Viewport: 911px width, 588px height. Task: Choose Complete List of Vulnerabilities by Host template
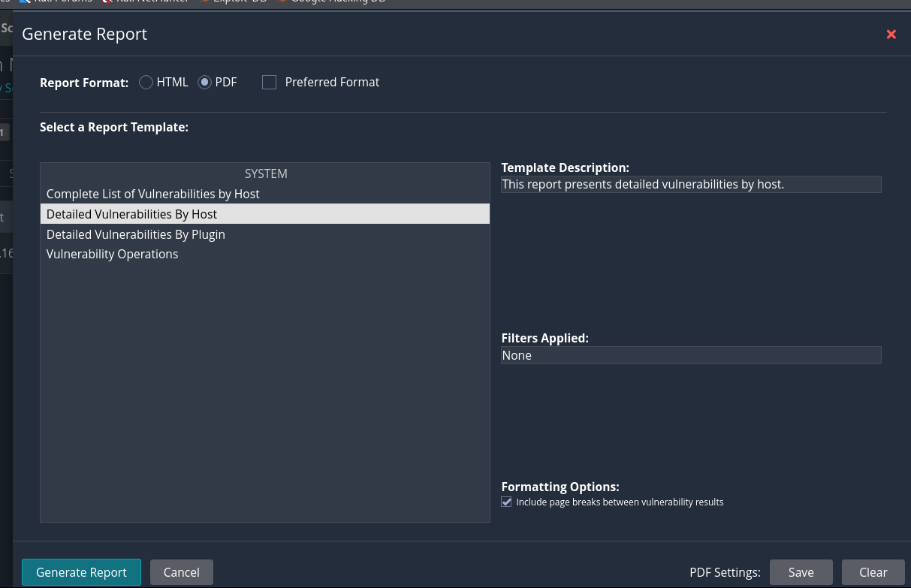(153, 194)
